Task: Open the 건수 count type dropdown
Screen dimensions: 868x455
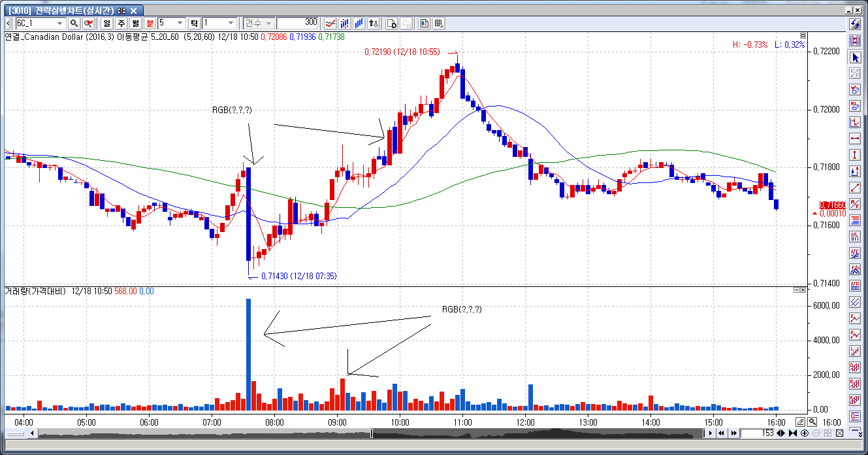Action: click(x=269, y=24)
